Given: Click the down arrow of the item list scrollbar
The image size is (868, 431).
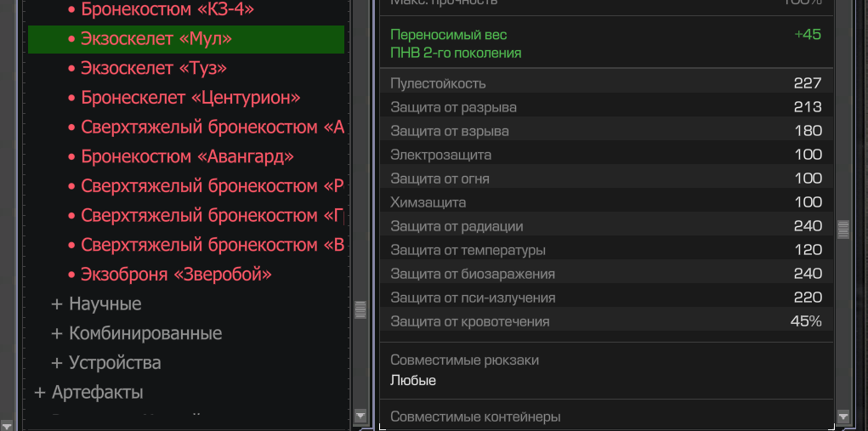Looking at the screenshot, I should pyautogui.click(x=360, y=417).
